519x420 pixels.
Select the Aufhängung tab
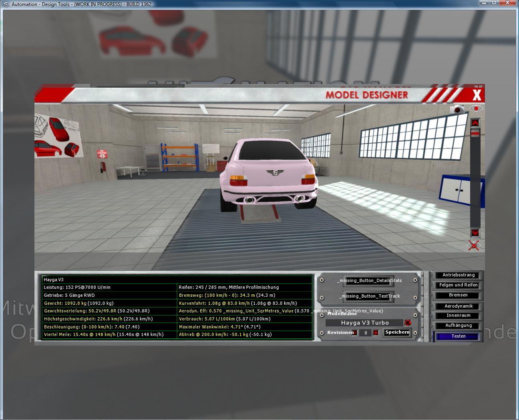459,326
